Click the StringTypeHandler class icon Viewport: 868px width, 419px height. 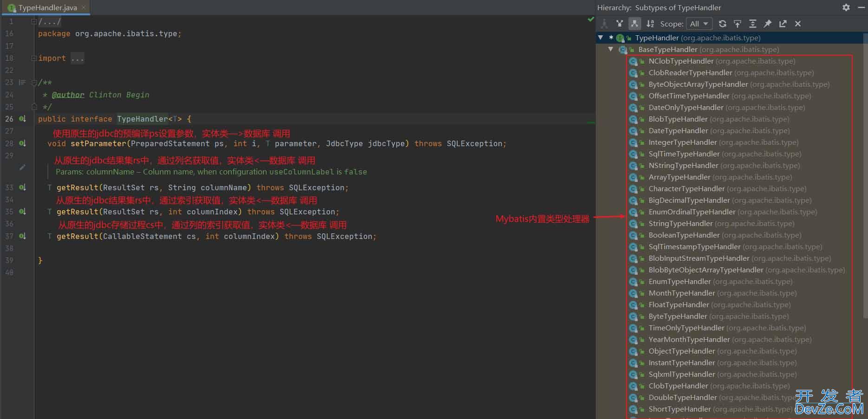point(633,224)
